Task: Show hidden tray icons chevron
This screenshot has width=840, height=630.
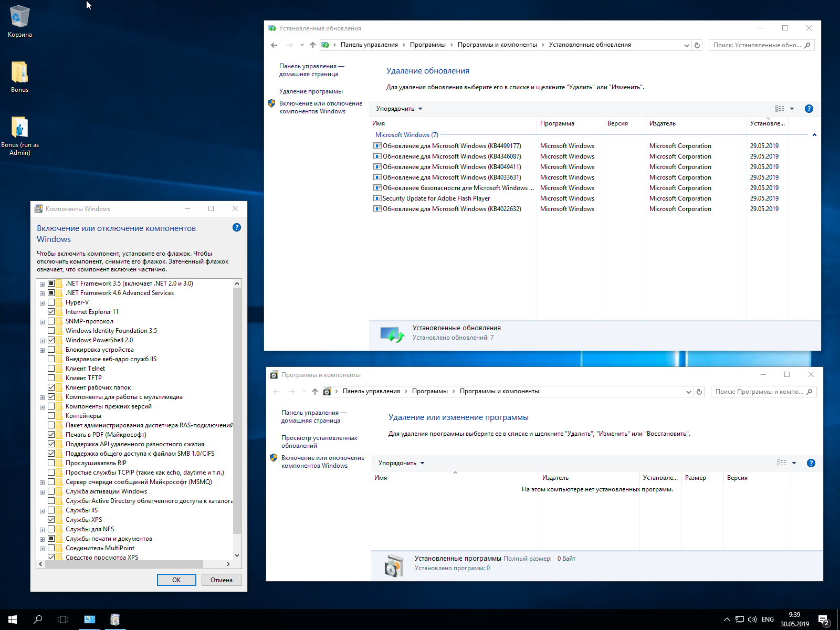Action: [x=727, y=619]
